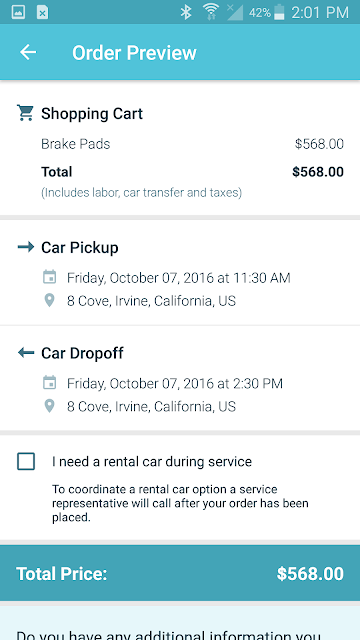This screenshot has height=640, width=360.
Task: Select the pickup date Friday, October 07 11:30 AM
Action: pos(179,278)
